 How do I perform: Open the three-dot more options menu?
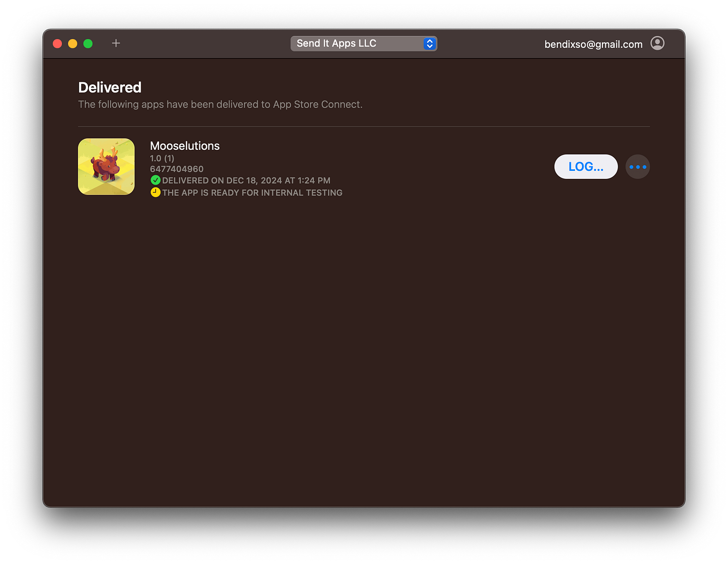tap(637, 167)
